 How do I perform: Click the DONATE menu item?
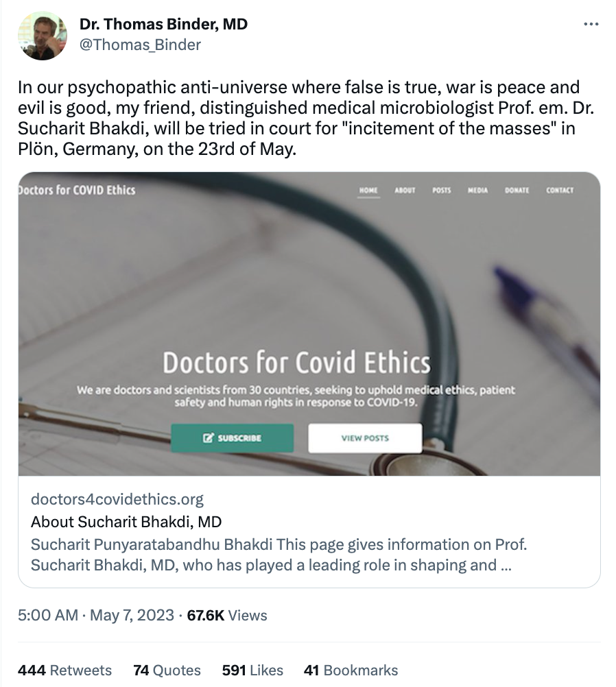click(x=517, y=191)
